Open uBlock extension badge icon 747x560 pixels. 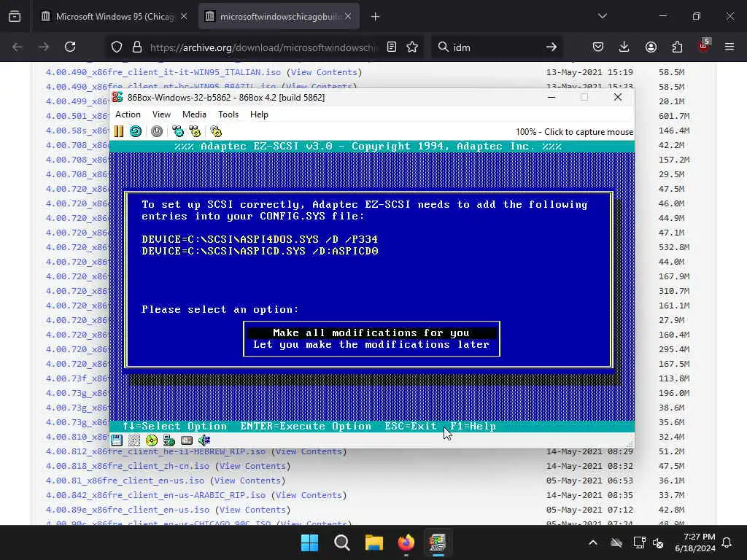pyautogui.click(x=703, y=46)
